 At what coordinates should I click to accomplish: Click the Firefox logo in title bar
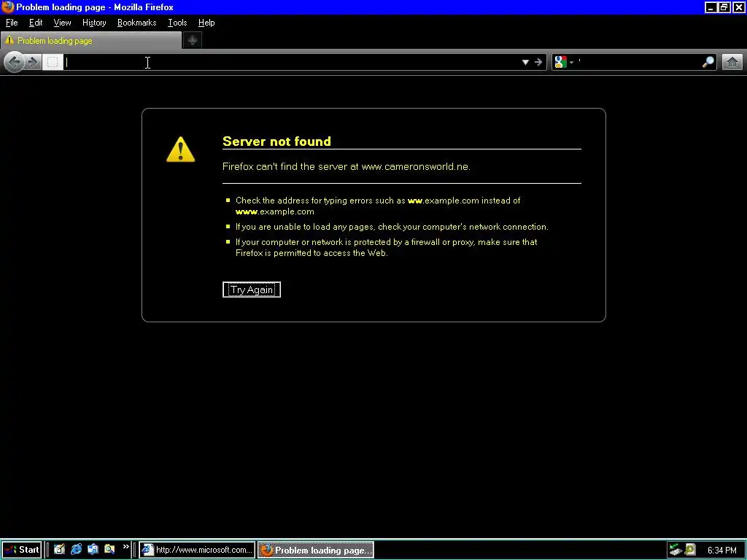(x=7, y=7)
